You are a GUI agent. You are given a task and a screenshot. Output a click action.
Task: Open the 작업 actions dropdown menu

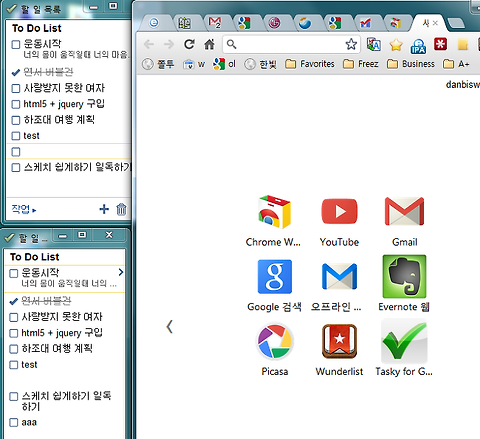click(x=24, y=209)
